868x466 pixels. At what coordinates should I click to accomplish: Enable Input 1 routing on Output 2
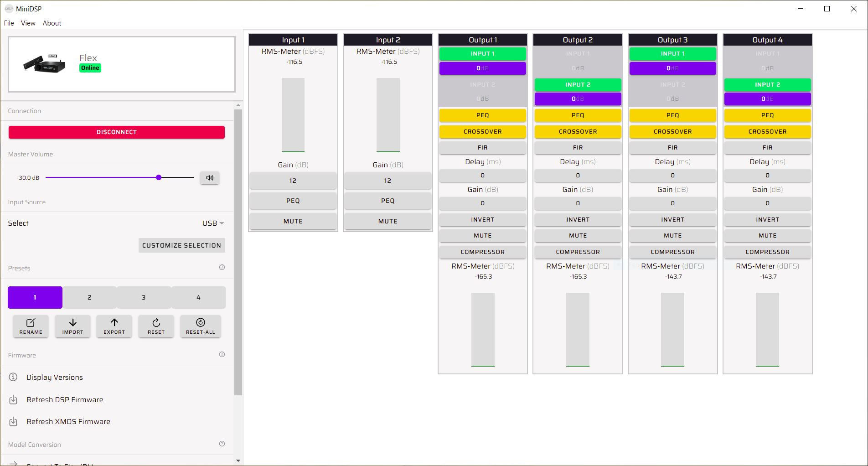tap(578, 54)
